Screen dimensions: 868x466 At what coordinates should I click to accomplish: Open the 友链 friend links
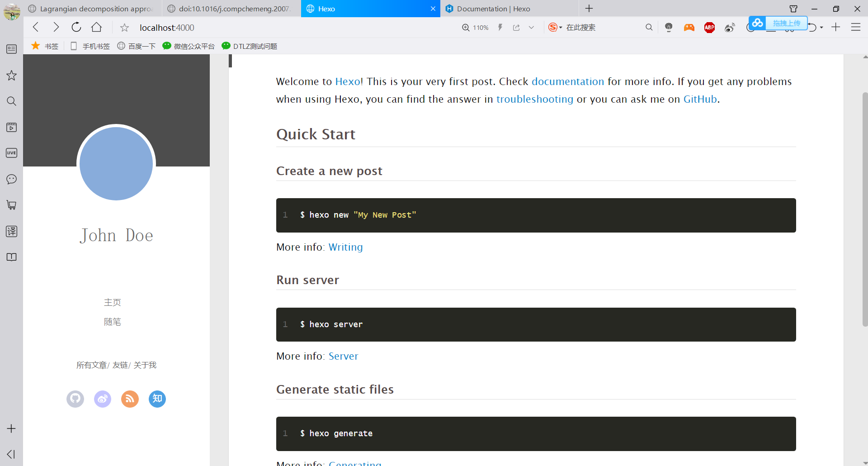[120, 365]
